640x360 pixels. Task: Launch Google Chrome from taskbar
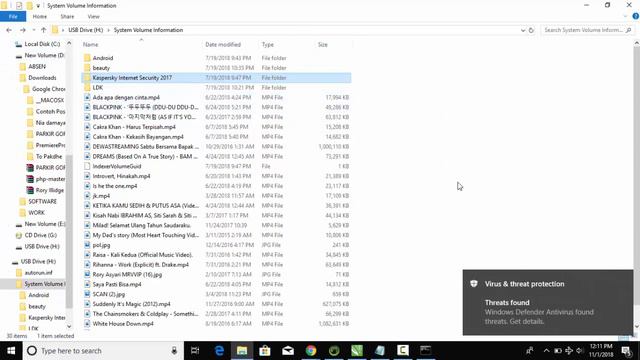pos(311,351)
